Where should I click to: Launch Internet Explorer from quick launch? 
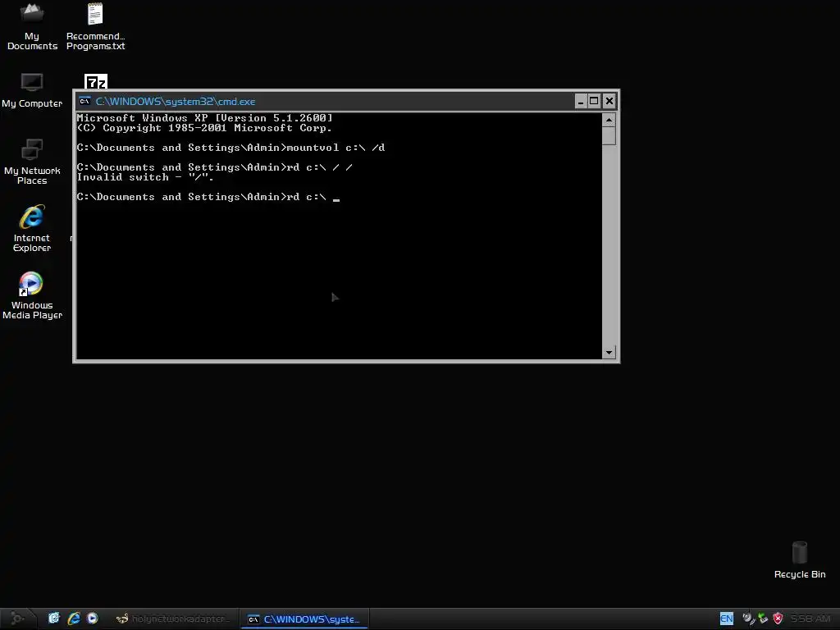(x=74, y=619)
